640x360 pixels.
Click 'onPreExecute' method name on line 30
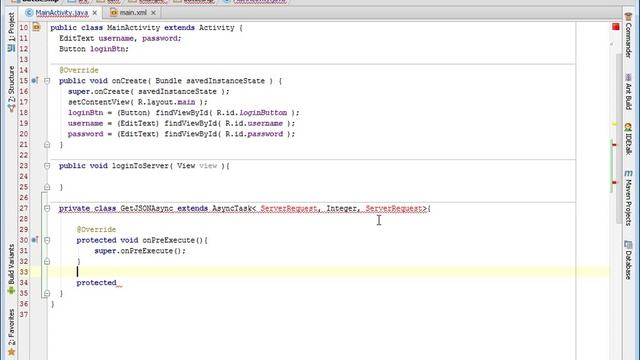[x=168, y=240]
